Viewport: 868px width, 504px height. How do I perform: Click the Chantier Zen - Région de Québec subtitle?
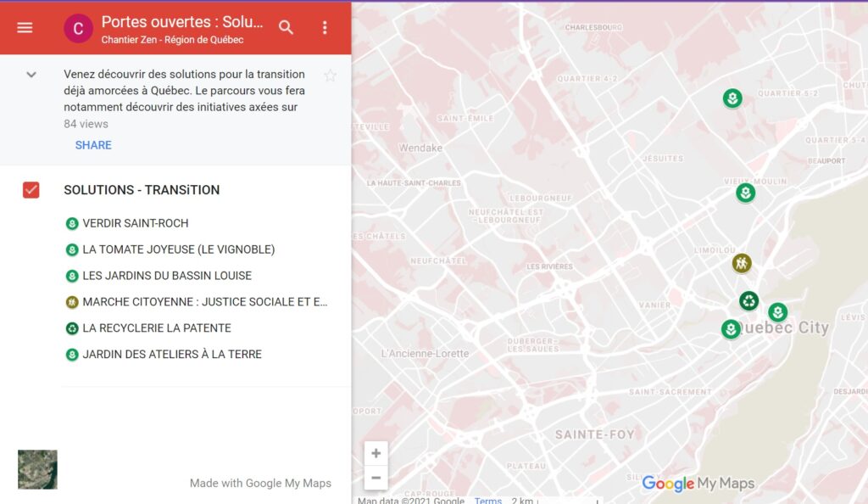click(172, 40)
